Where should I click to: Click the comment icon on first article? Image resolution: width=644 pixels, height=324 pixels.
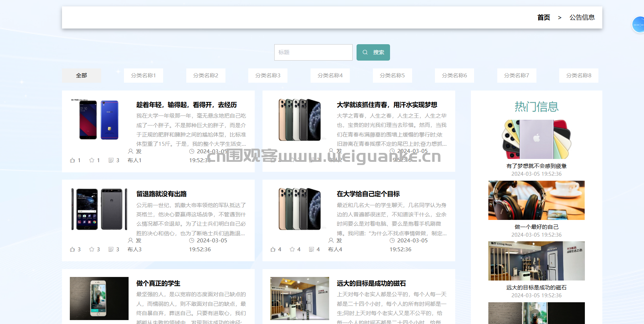tap(111, 160)
